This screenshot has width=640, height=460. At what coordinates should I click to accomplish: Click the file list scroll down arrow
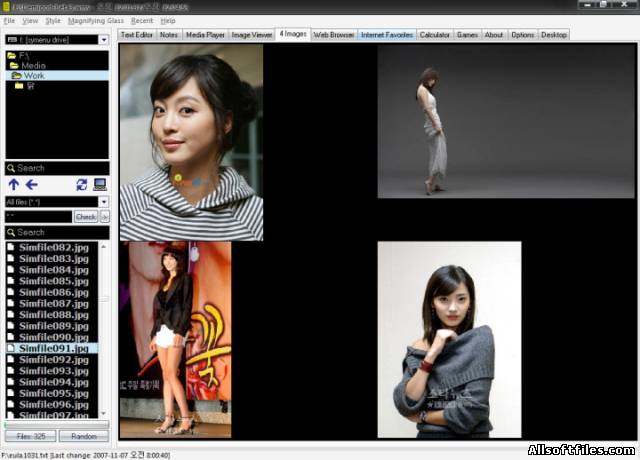[104, 413]
